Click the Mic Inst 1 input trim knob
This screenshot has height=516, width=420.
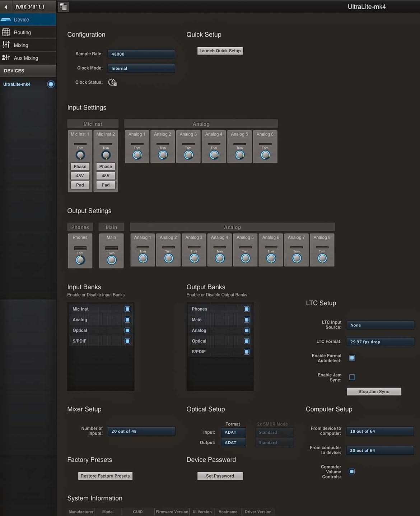[x=80, y=155]
